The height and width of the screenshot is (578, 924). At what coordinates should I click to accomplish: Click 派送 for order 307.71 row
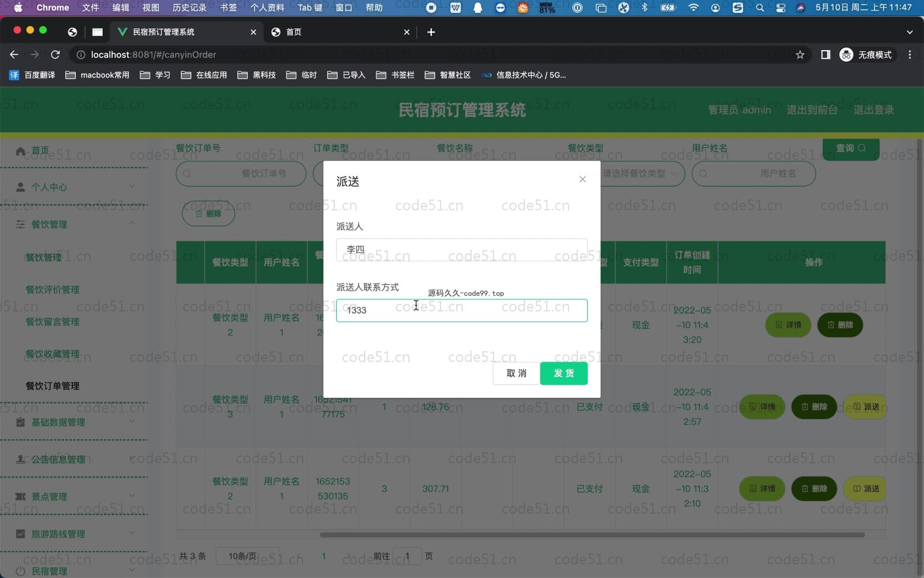click(865, 488)
